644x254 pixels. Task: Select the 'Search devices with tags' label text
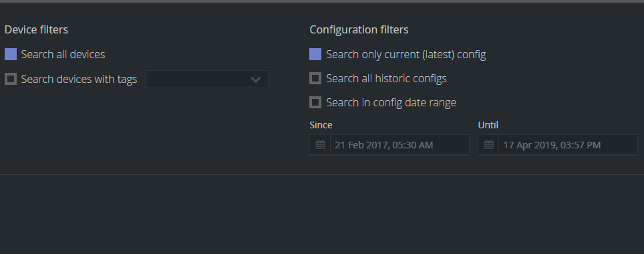pos(79,79)
